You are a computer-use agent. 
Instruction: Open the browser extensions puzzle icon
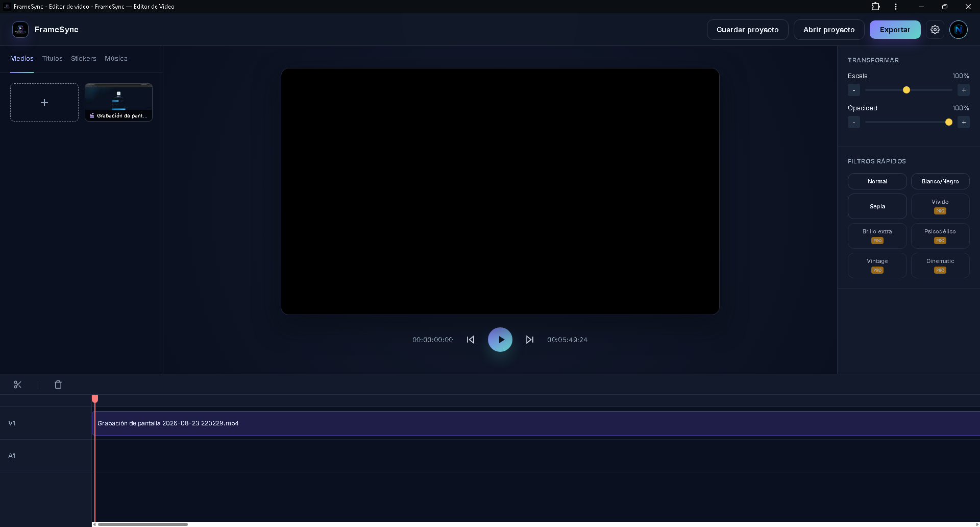click(x=875, y=7)
